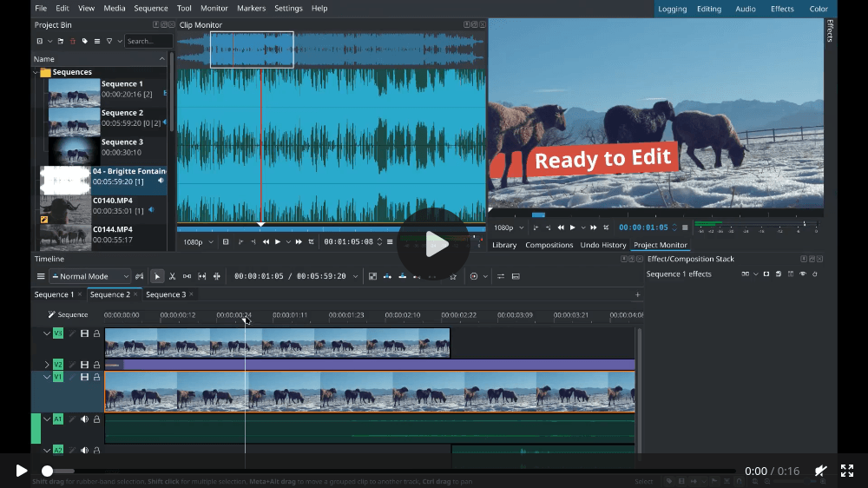
Task: Open the timeline hamburger menu icon
Action: pyautogui.click(x=41, y=276)
